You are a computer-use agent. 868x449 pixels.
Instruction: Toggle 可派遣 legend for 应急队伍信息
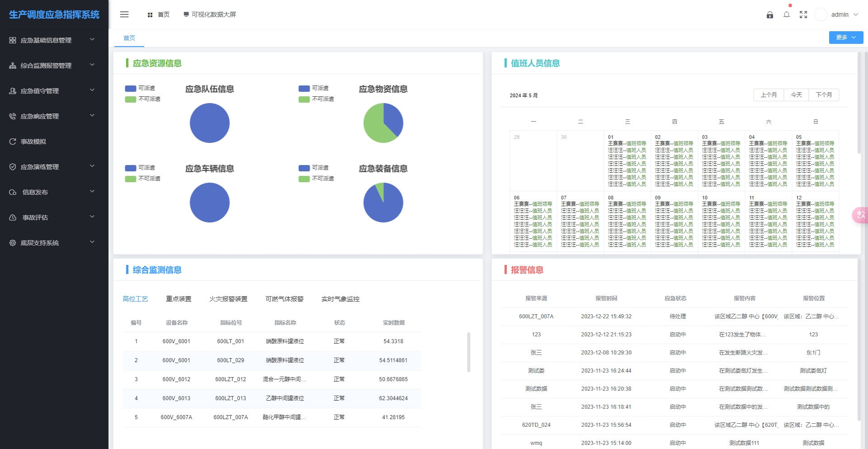[140, 88]
